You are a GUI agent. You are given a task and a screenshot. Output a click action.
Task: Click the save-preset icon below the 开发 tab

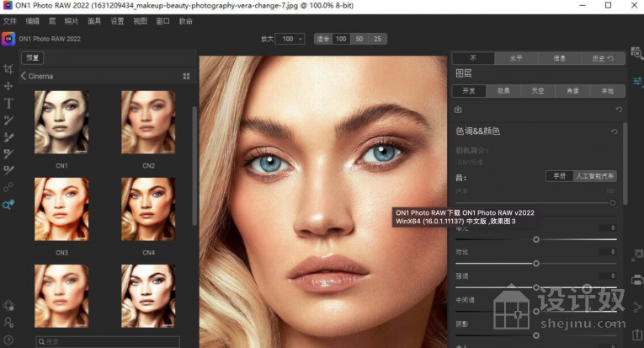(458, 110)
